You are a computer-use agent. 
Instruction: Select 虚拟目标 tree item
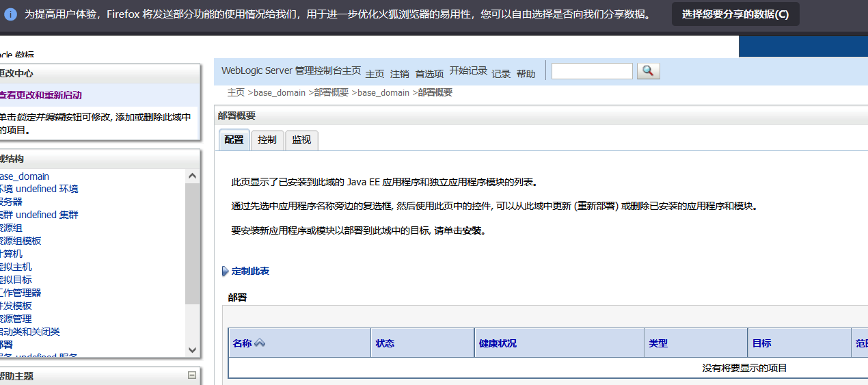(15, 280)
